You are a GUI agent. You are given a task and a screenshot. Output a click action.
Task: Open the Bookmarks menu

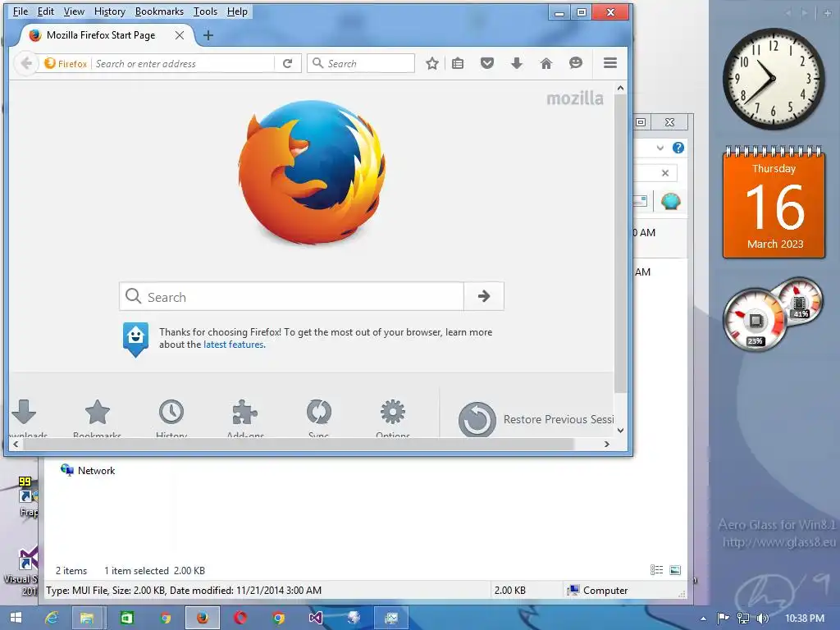pyautogui.click(x=159, y=11)
